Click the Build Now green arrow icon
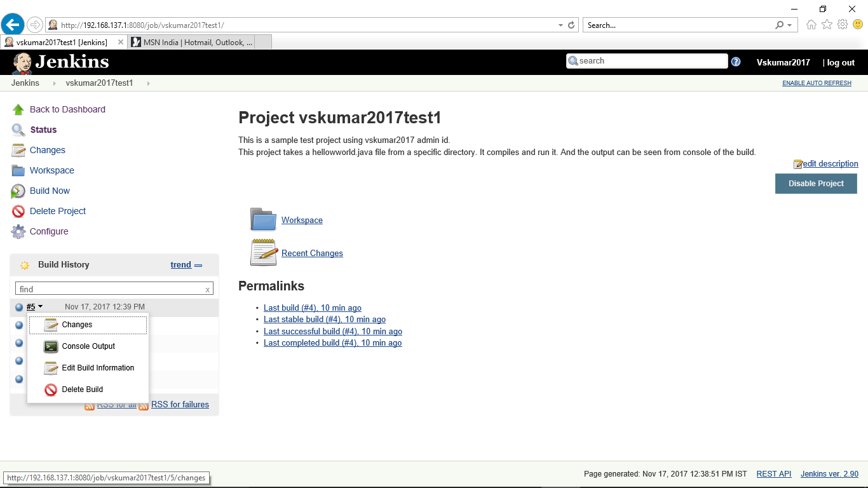 click(18, 191)
